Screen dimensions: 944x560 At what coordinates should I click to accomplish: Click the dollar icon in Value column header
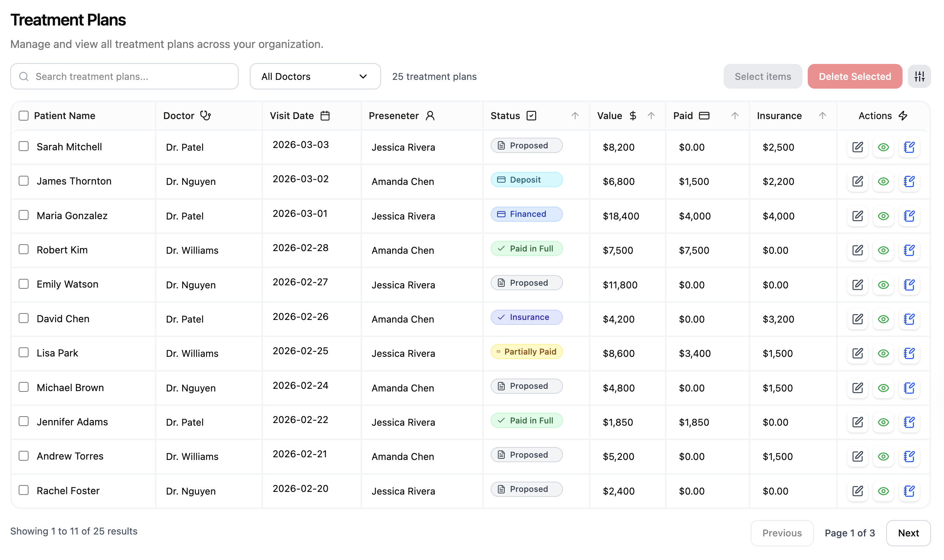coord(632,115)
